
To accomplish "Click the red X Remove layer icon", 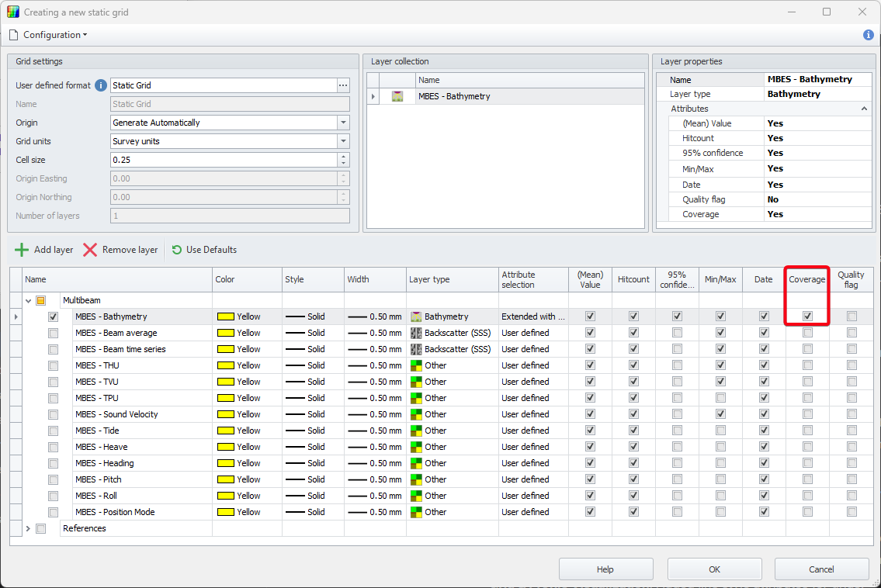I will point(90,250).
